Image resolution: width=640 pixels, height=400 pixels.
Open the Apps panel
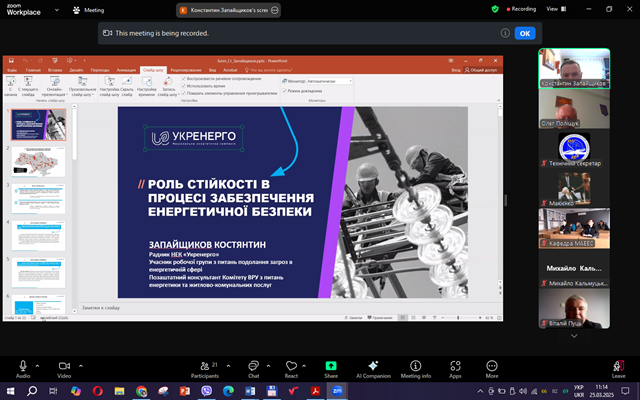click(455, 369)
